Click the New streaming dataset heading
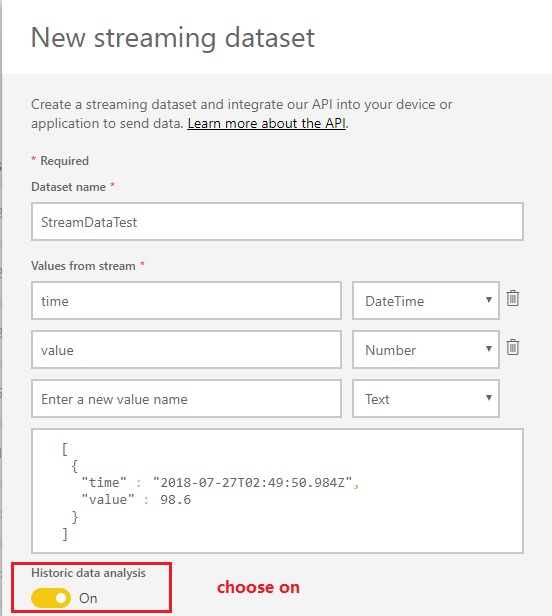Screen dimensions: 552x616 coord(173,38)
